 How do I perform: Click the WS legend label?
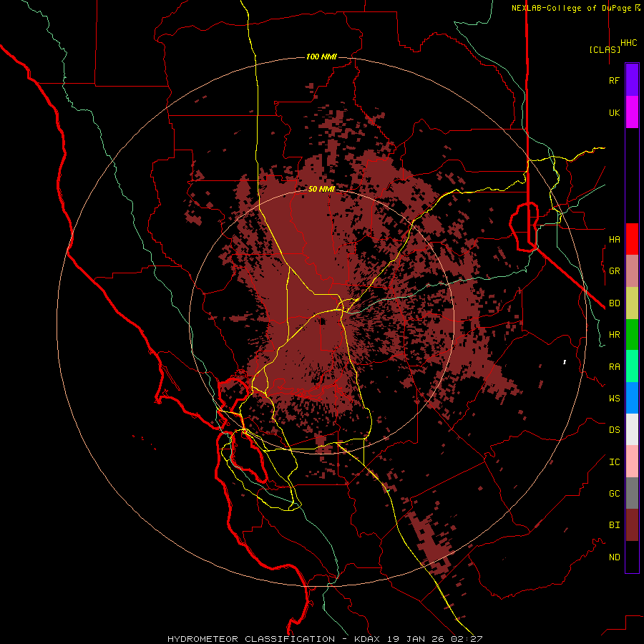(614, 398)
